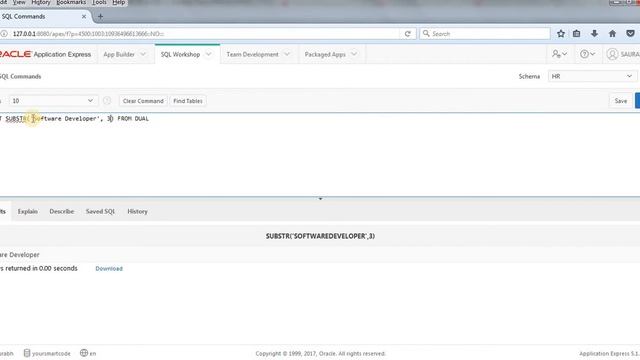Click the result cell 'are Developer'
Viewport: 640px width, 360px height.
20,255
